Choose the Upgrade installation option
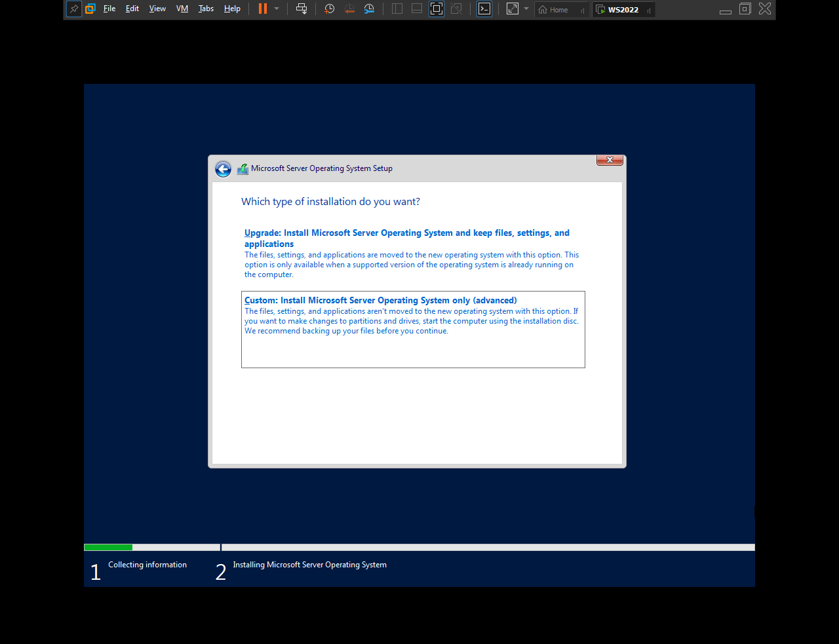Screen dimensions: 839x644 point(412,254)
